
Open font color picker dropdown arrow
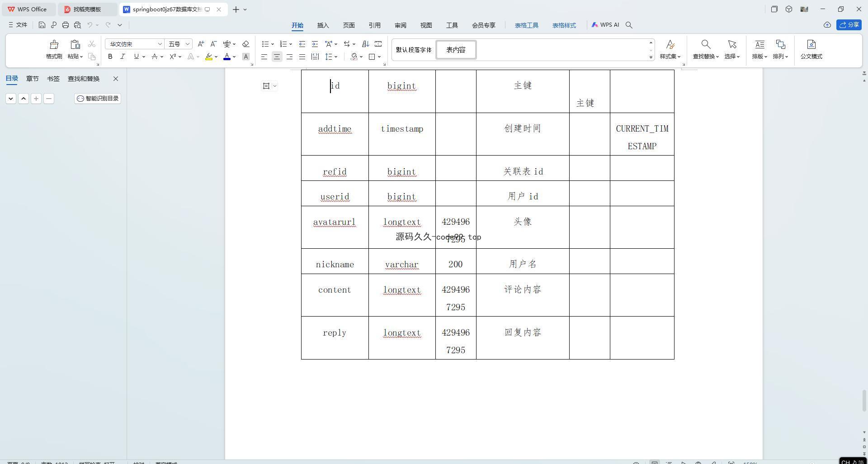pyautogui.click(x=234, y=57)
